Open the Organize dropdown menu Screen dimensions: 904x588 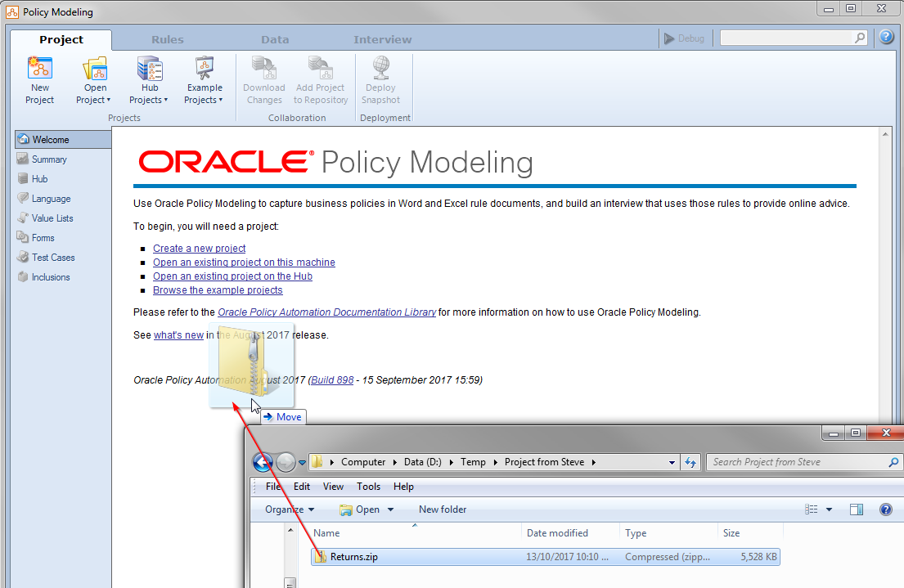point(290,509)
